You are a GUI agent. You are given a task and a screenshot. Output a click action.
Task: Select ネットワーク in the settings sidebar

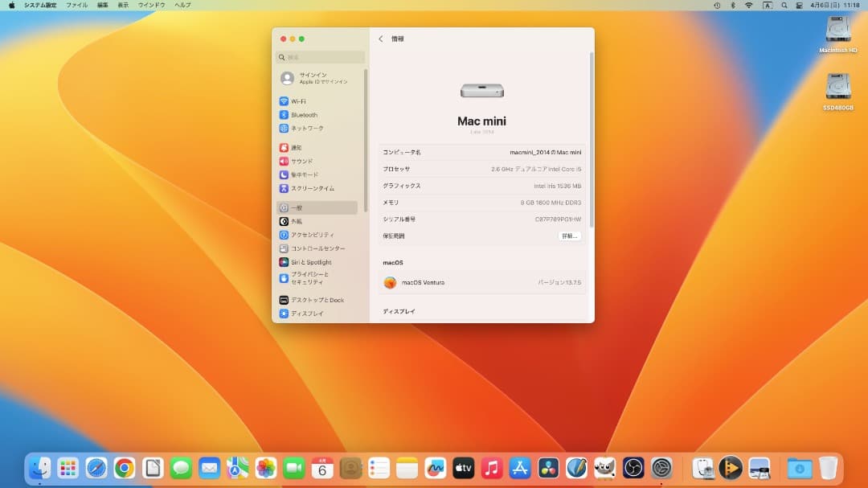point(305,128)
